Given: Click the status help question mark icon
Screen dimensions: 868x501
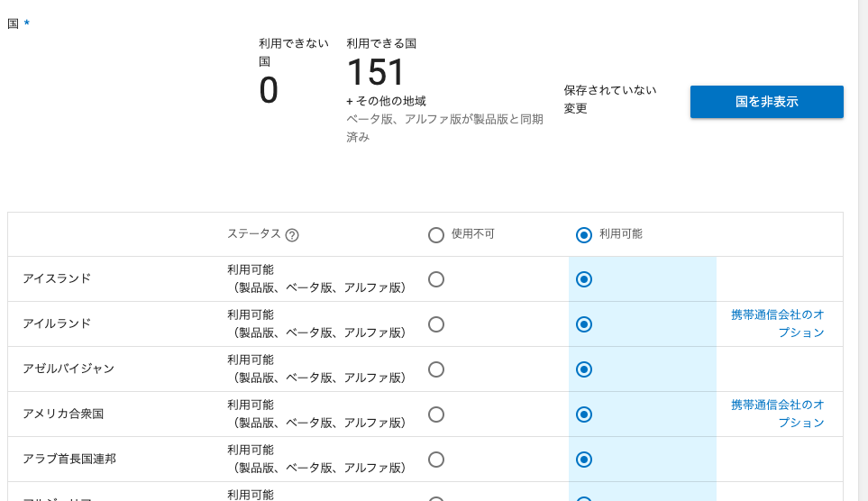Looking at the screenshot, I should tap(292, 235).
